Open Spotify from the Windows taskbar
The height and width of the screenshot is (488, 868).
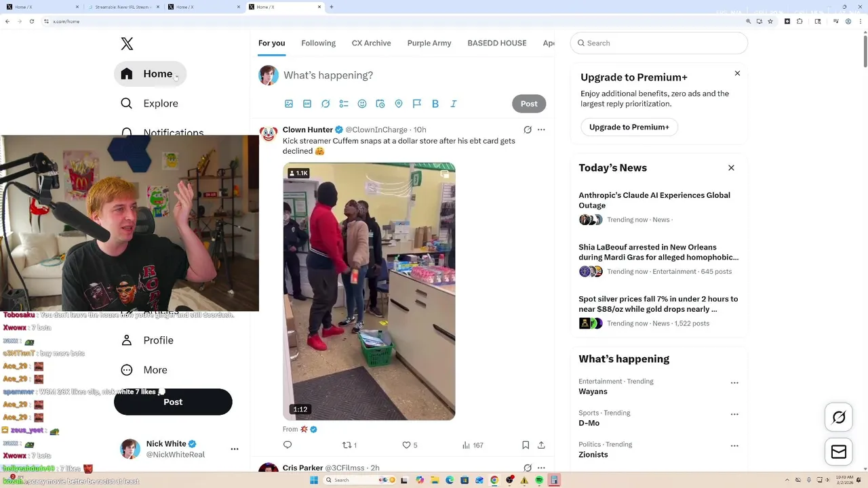coord(539,480)
